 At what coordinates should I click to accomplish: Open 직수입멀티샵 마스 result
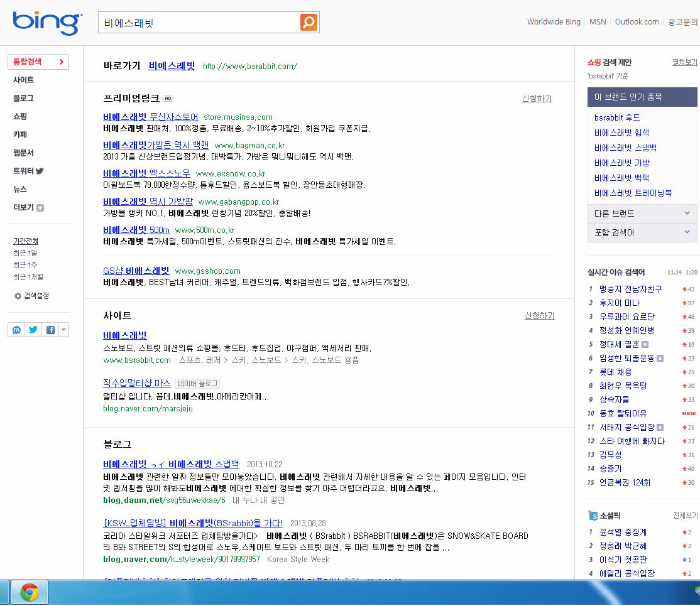136,383
